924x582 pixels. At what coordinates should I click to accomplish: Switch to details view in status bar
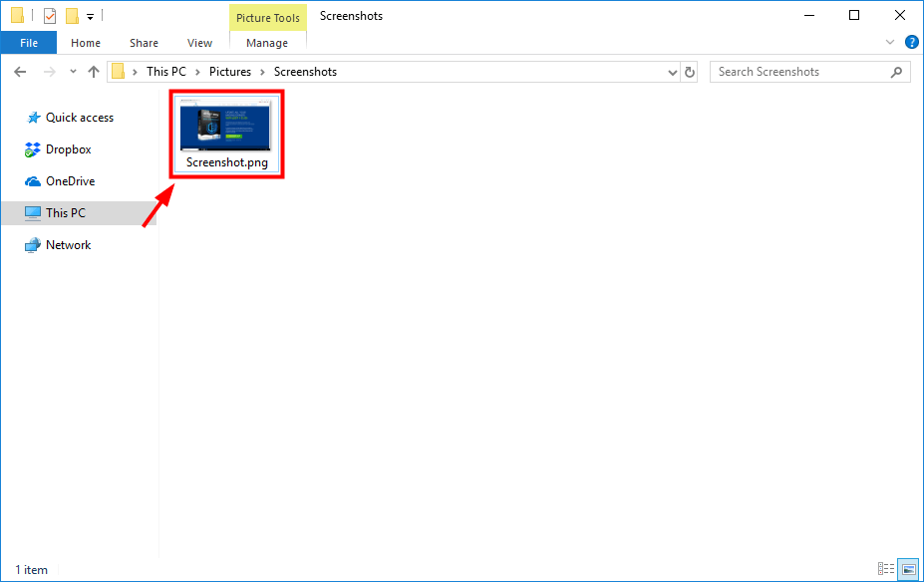pyautogui.click(x=885, y=568)
